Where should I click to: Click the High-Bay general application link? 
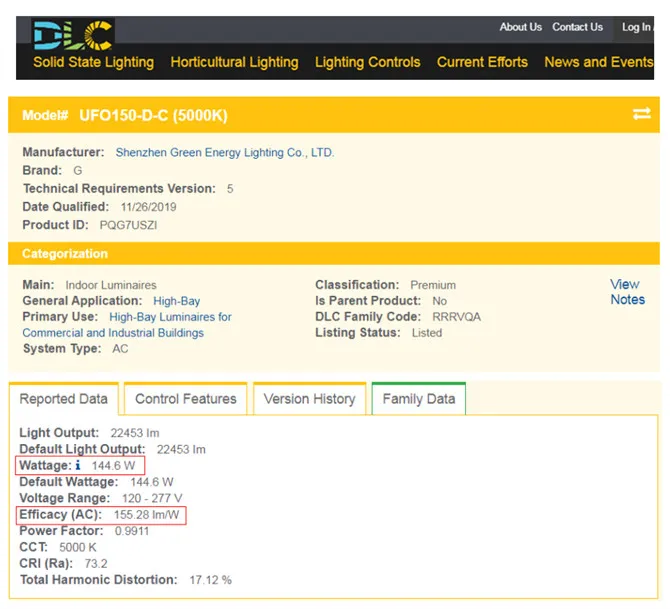(x=176, y=301)
